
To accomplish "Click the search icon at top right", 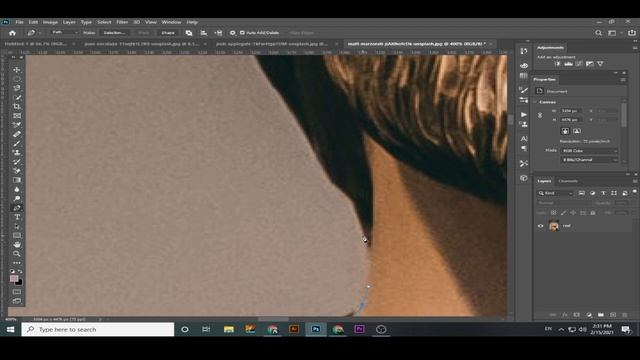I will [598, 33].
